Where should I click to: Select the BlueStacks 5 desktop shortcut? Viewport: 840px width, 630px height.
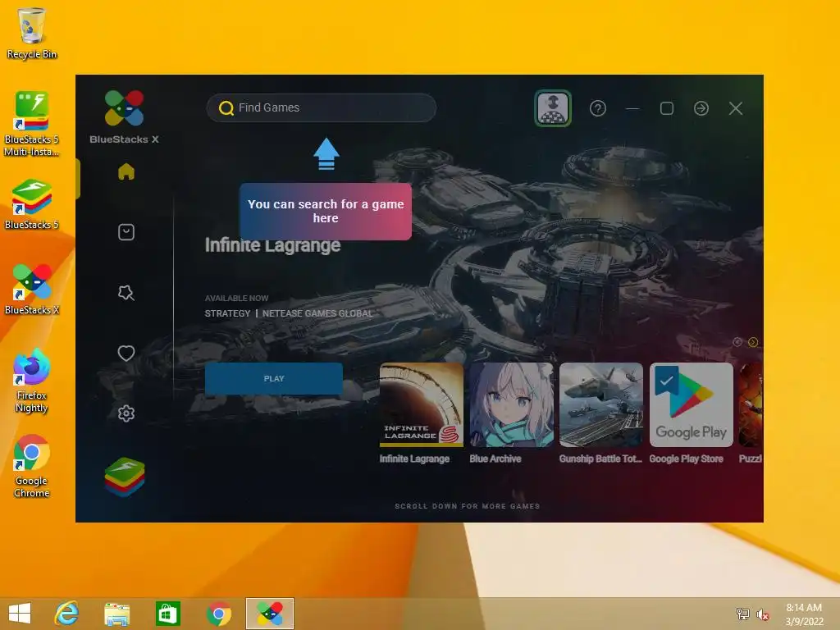(x=32, y=204)
